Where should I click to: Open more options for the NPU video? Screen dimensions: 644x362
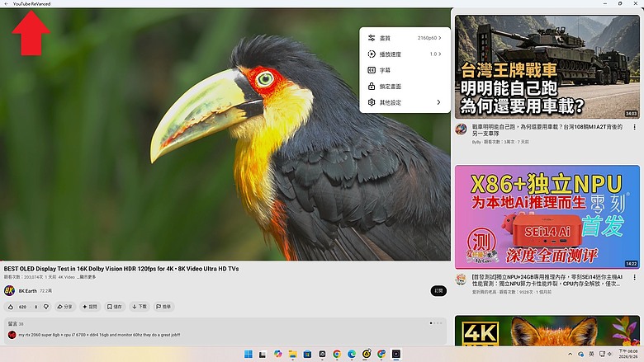(x=635, y=277)
